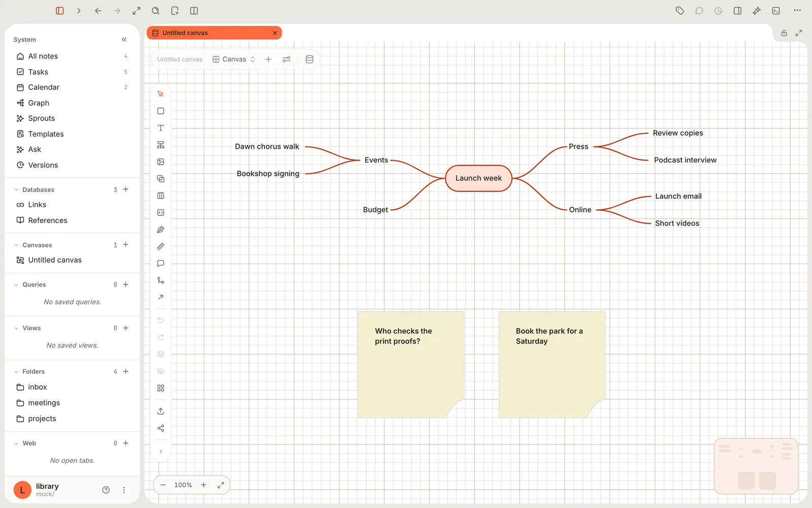Screen dimensions: 812x508
Task: Open the terminal panel icon
Action: pos(776,11)
